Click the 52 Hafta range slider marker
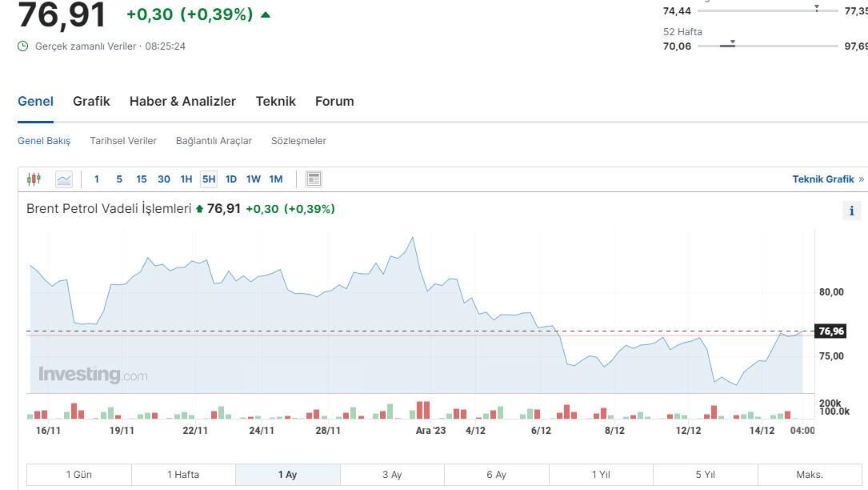Image resolution: width=868 pixels, height=490 pixels. [732, 44]
